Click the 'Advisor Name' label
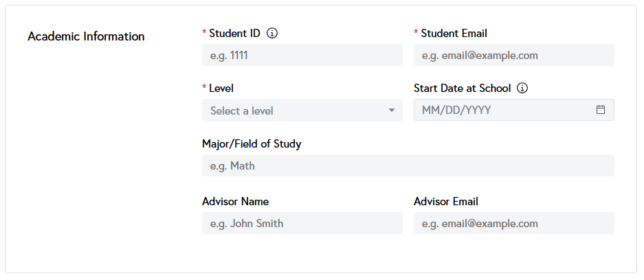This screenshot has width=644, height=280. coord(235,202)
